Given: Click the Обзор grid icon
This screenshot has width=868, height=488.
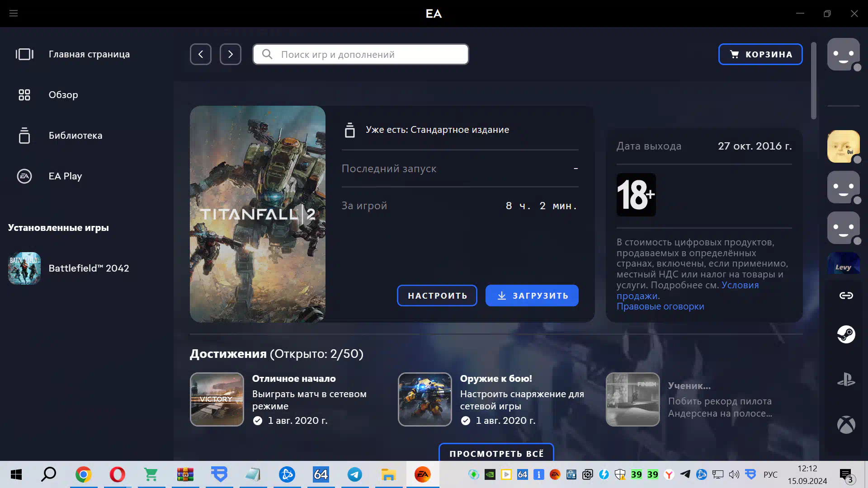Looking at the screenshot, I should [x=24, y=95].
